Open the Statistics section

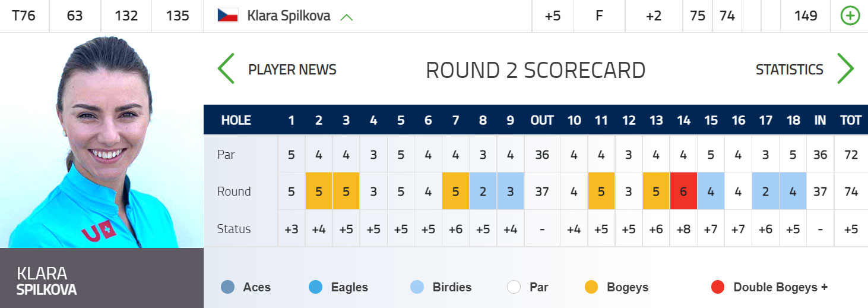789,70
